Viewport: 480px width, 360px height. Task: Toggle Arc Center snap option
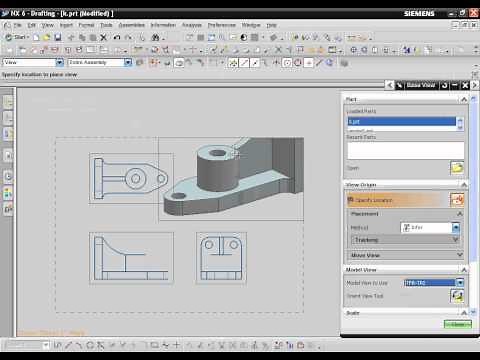click(x=287, y=63)
